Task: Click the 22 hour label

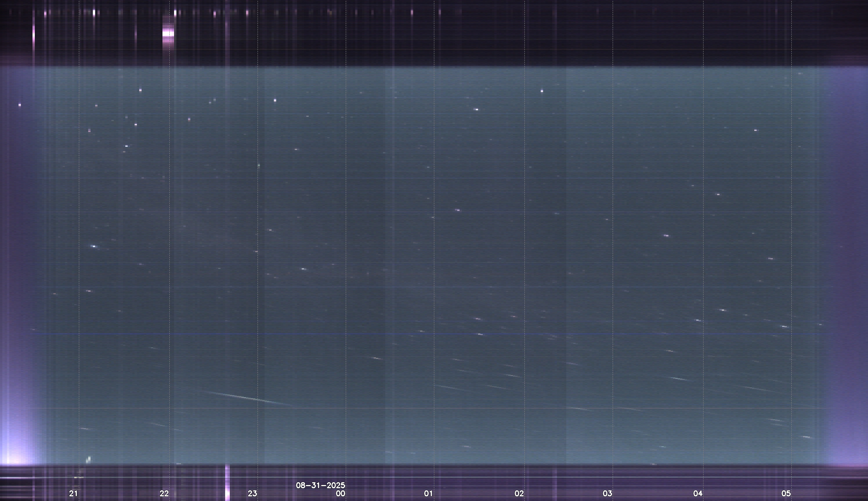Action: point(164,493)
